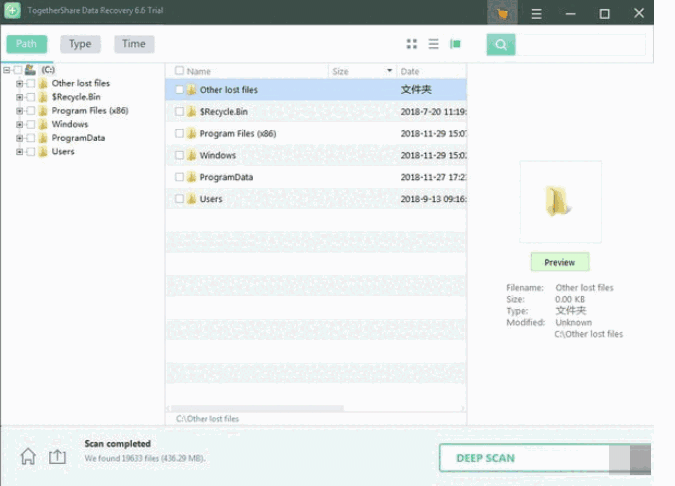Click the Windows folder icon in file list
The width and height of the screenshot is (675, 486).
pyautogui.click(x=192, y=155)
